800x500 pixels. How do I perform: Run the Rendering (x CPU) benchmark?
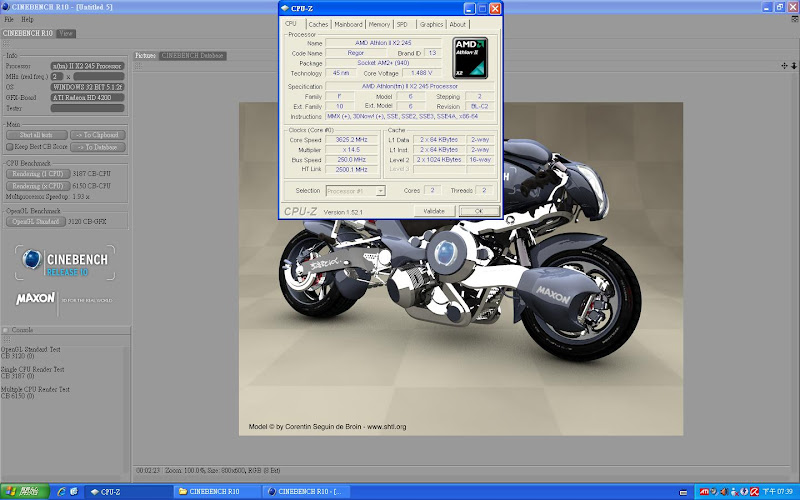[36, 186]
